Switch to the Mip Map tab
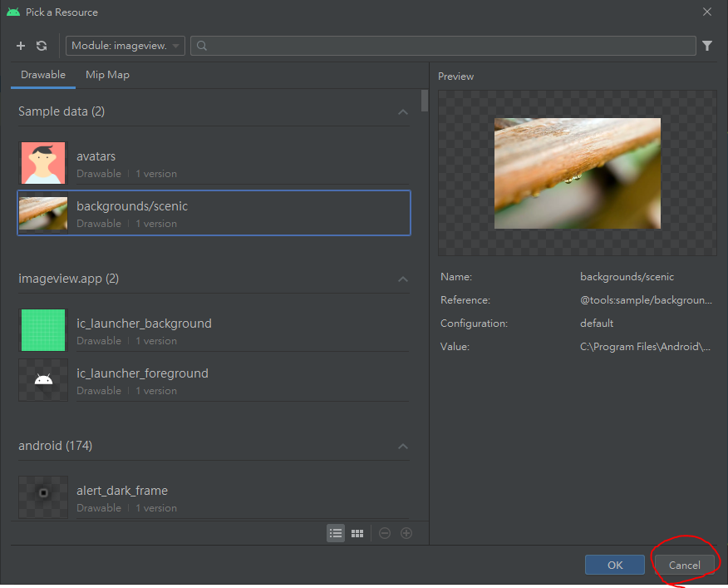Screen dimensions: 728x588 [107, 75]
